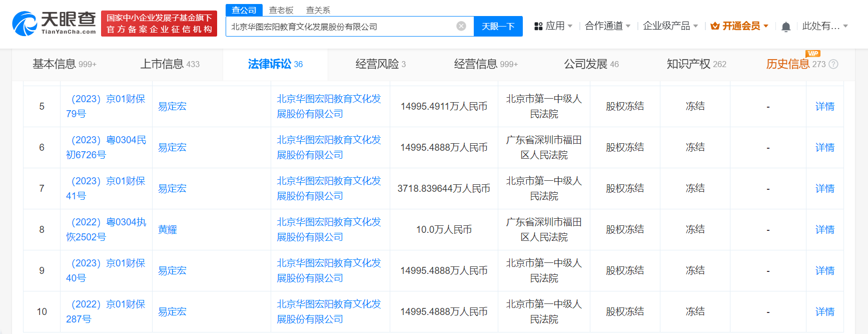Open case (2023)京01财保79号
Screen dimensions: 868x334
[x=106, y=106]
